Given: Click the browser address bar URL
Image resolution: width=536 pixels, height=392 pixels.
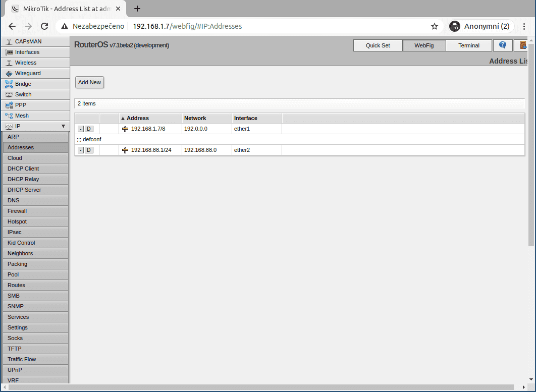Looking at the screenshot, I should [x=187, y=26].
